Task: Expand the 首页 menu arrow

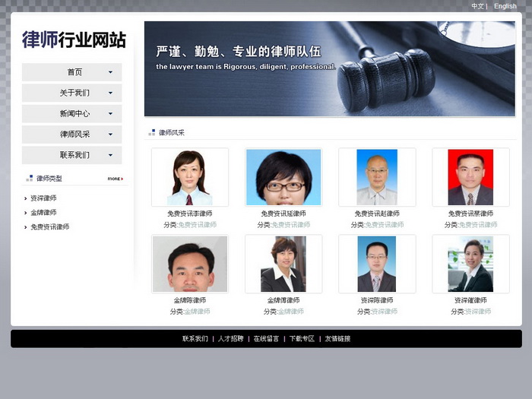Action: click(110, 72)
